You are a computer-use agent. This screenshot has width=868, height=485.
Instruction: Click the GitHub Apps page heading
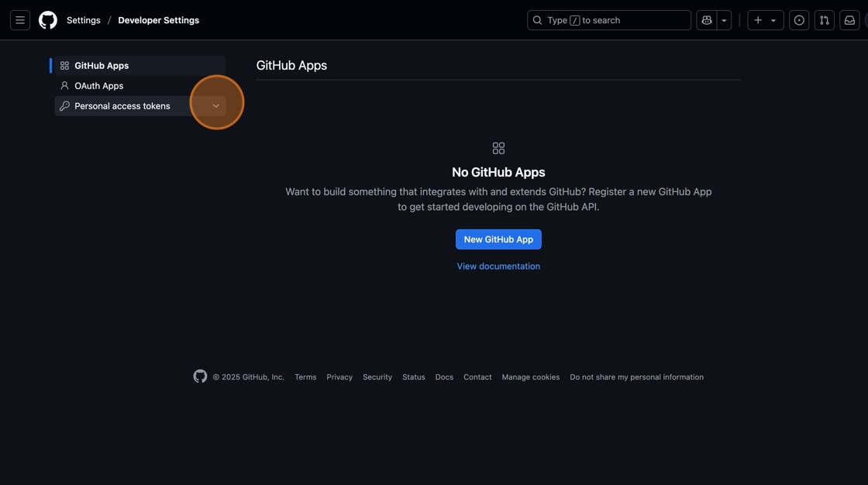291,65
